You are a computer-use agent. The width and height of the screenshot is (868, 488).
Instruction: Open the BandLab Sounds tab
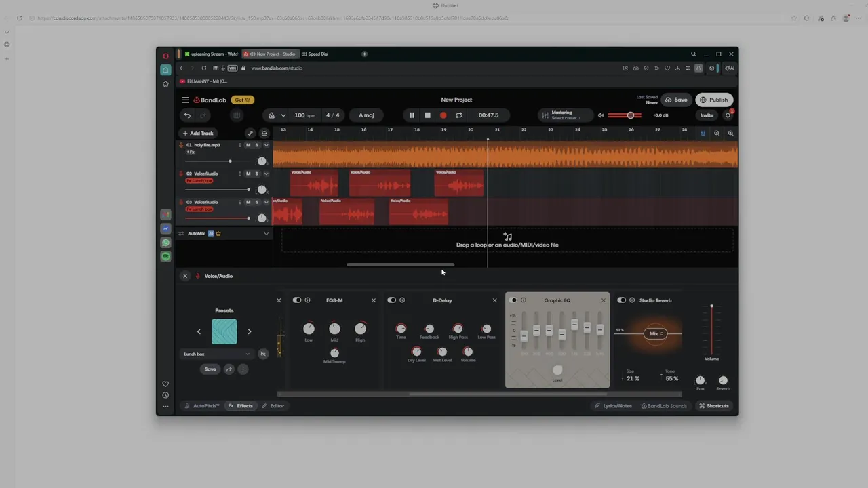pos(663,406)
